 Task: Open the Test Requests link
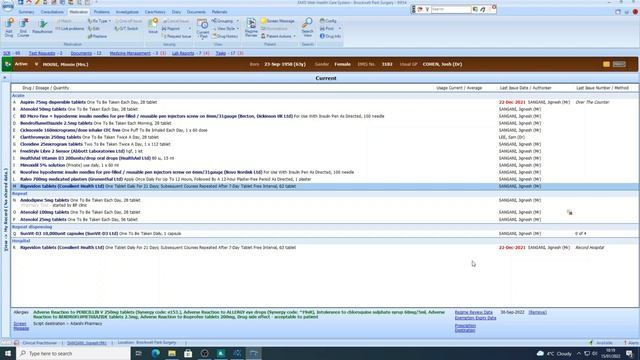point(42,53)
